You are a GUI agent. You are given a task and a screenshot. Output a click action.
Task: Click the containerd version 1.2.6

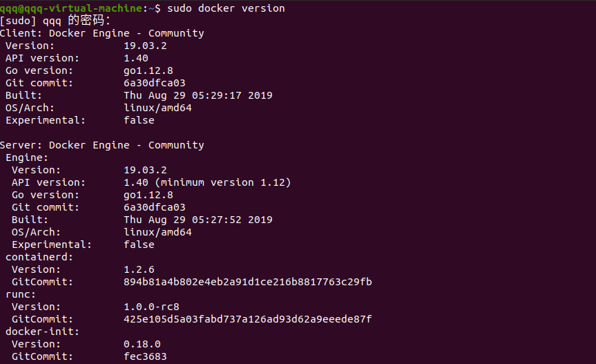(x=140, y=269)
